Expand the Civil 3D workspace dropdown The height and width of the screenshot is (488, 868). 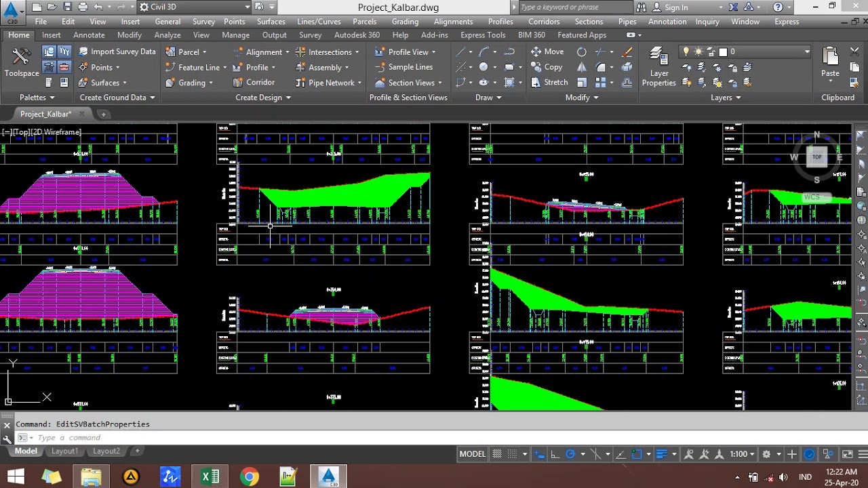click(x=247, y=7)
